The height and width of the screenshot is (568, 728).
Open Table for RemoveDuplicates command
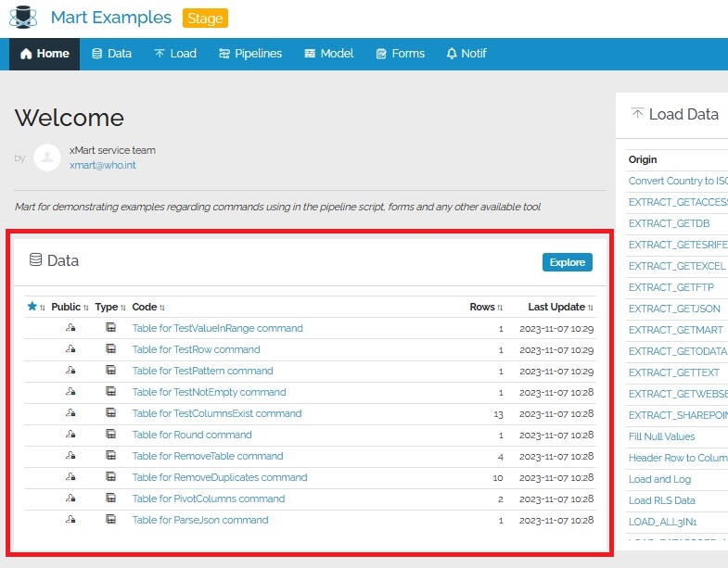coord(220,477)
